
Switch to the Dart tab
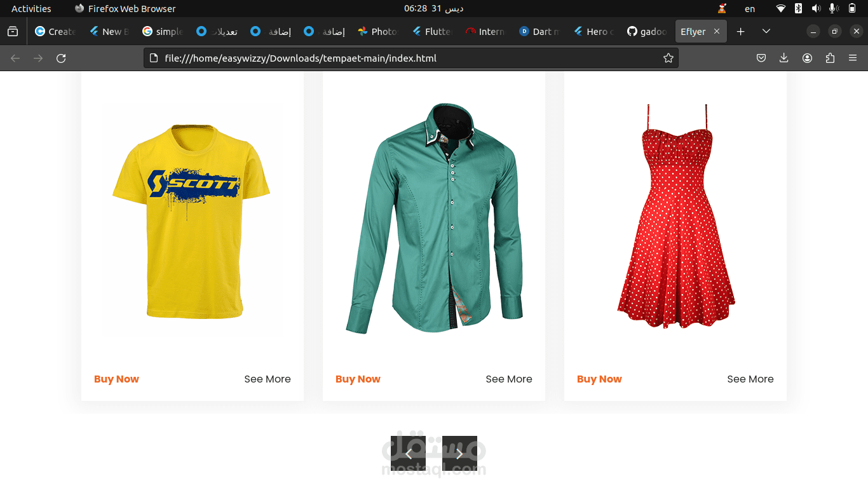(x=540, y=31)
